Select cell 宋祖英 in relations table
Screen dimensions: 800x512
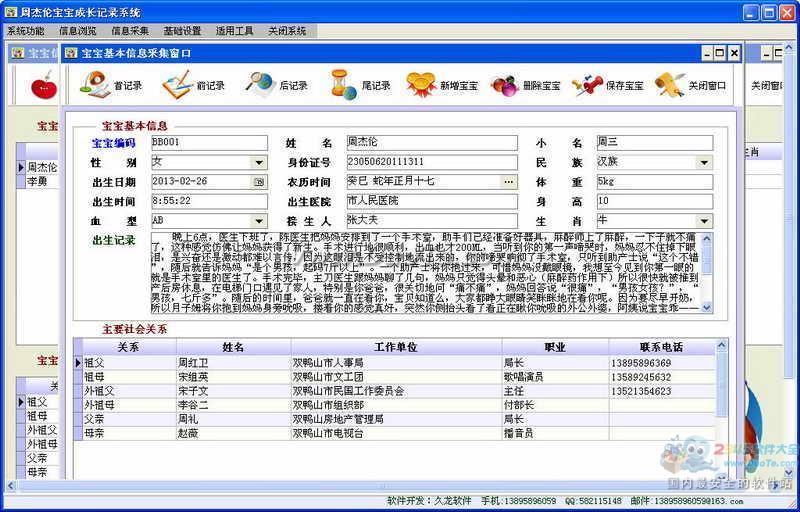pos(234,377)
